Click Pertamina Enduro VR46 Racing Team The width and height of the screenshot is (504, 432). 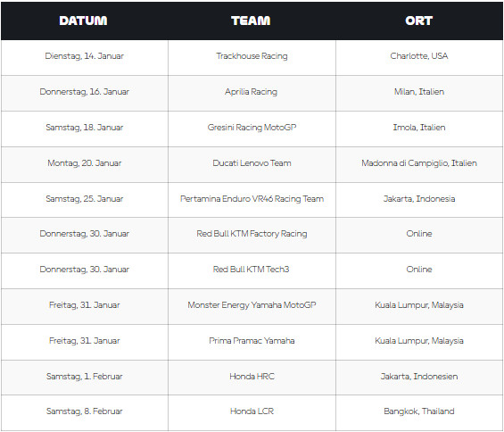tap(252, 199)
